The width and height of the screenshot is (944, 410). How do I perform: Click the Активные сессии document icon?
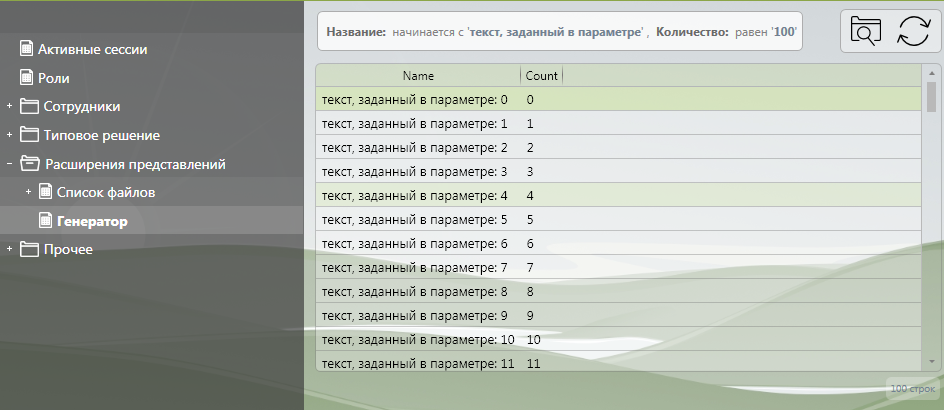tap(27, 48)
